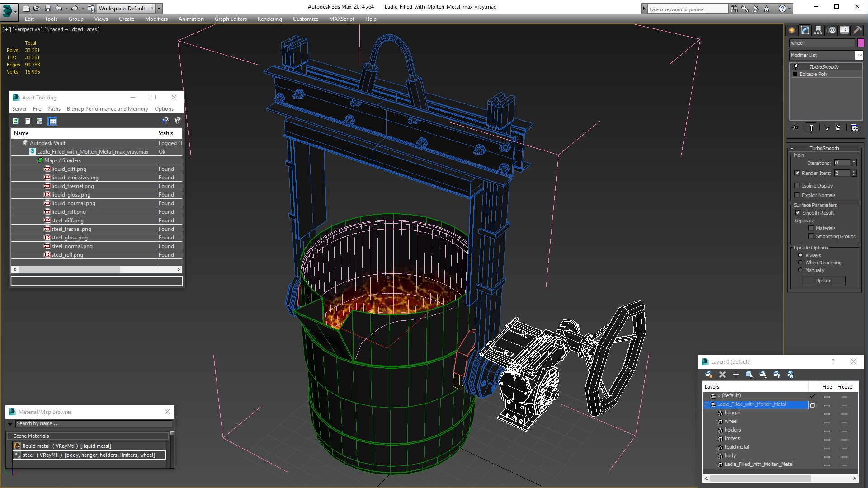
Task: Click Hide/Unhide All Layers icon
Action: [777, 375]
